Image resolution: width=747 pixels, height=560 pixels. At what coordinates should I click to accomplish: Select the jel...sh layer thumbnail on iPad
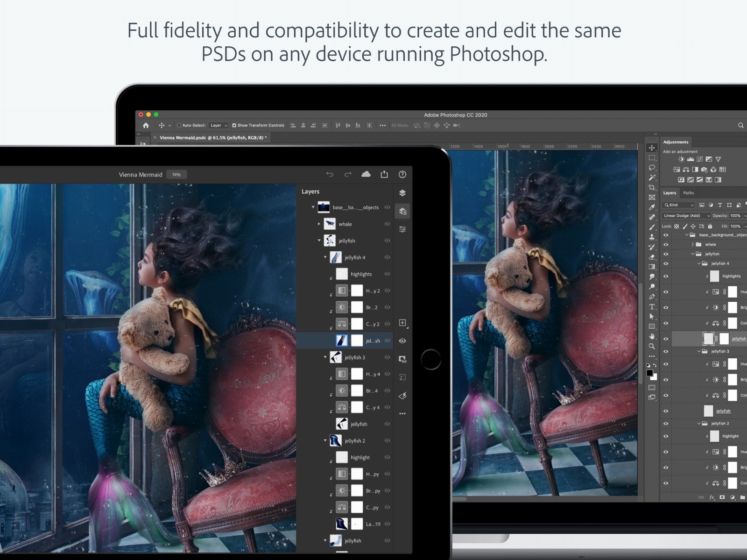(x=342, y=340)
